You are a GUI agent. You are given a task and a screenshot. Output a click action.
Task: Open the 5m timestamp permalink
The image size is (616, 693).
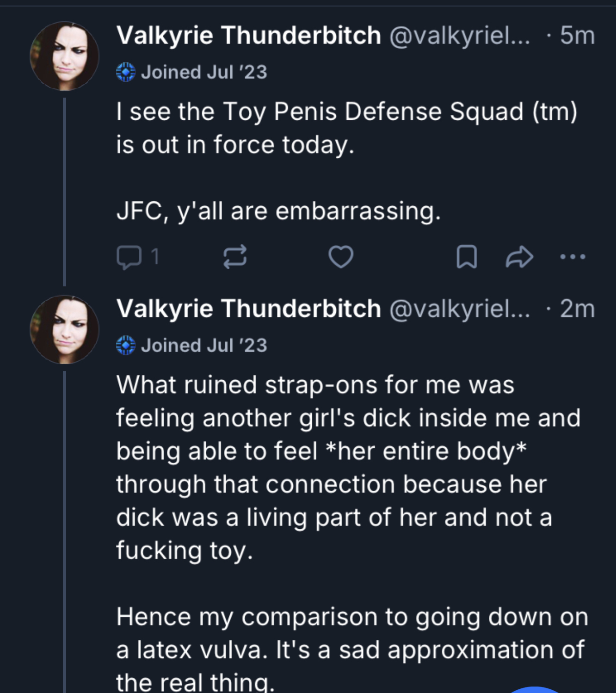577,36
